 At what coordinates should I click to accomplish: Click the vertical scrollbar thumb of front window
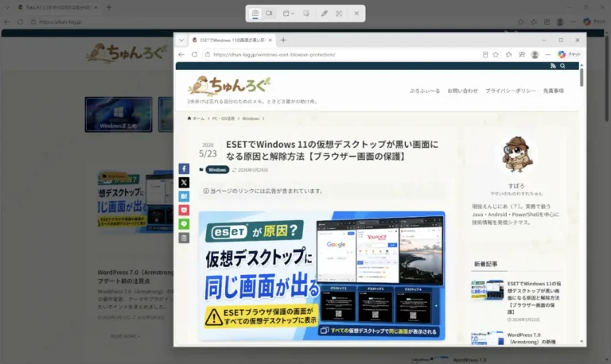pyautogui.click(x=582, y=77)
